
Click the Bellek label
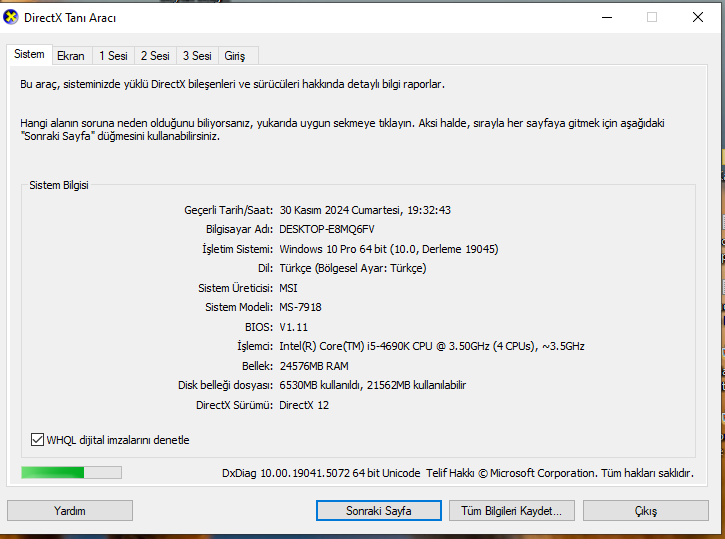pos(258,366)
